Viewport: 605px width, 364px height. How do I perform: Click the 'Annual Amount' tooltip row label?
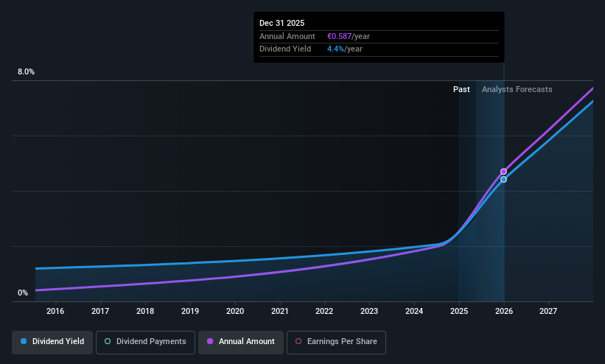click(x=287, y=36)
